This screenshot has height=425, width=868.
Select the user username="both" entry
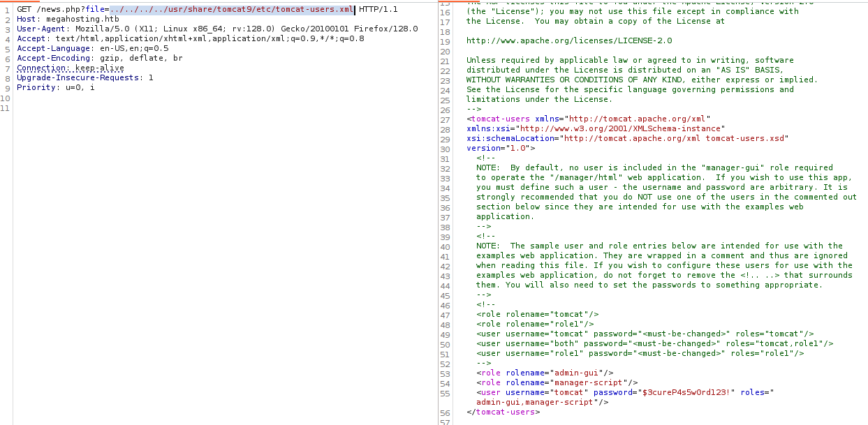pyautogui.click(x=654, y=343)
